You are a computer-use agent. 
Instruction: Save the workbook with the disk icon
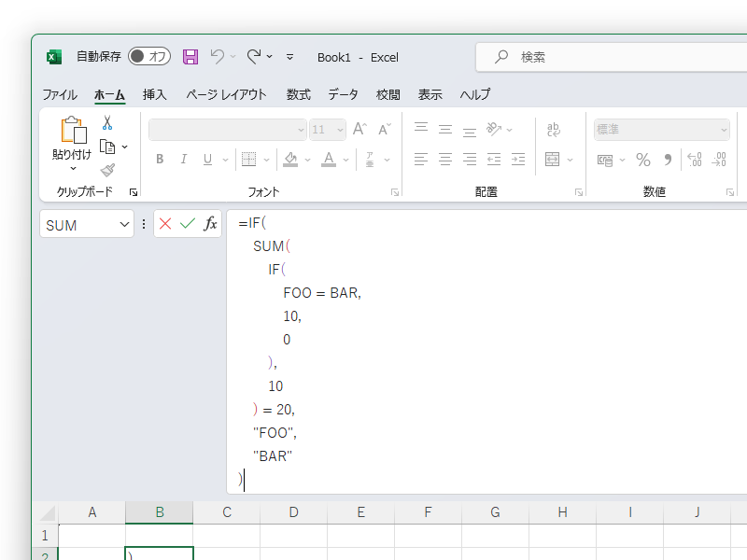[x=190, y=56]
